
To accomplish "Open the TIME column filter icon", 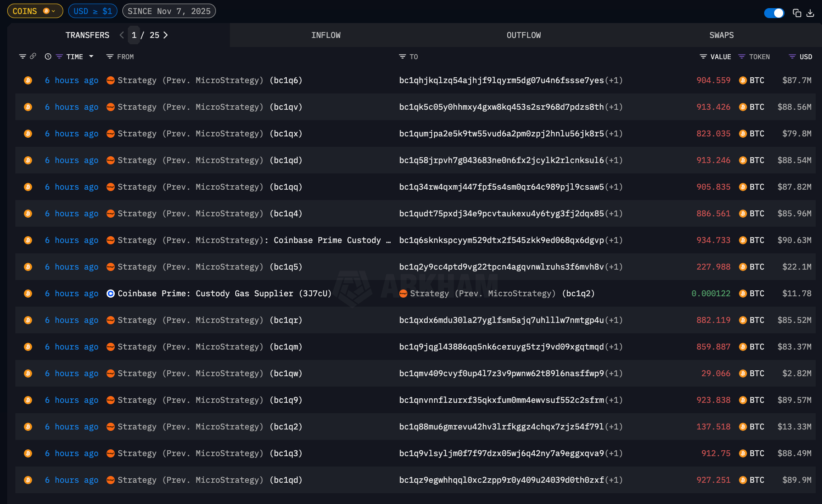I will click(x=59, y=56).
